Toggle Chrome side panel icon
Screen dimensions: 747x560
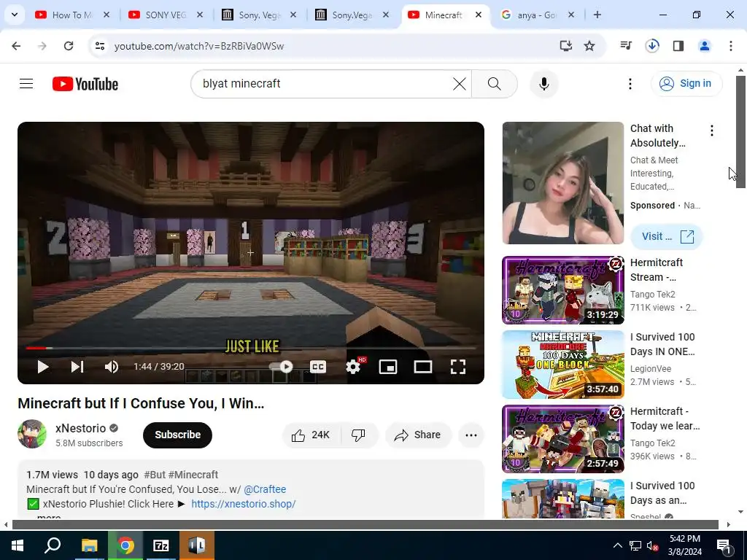pos(678,46)
